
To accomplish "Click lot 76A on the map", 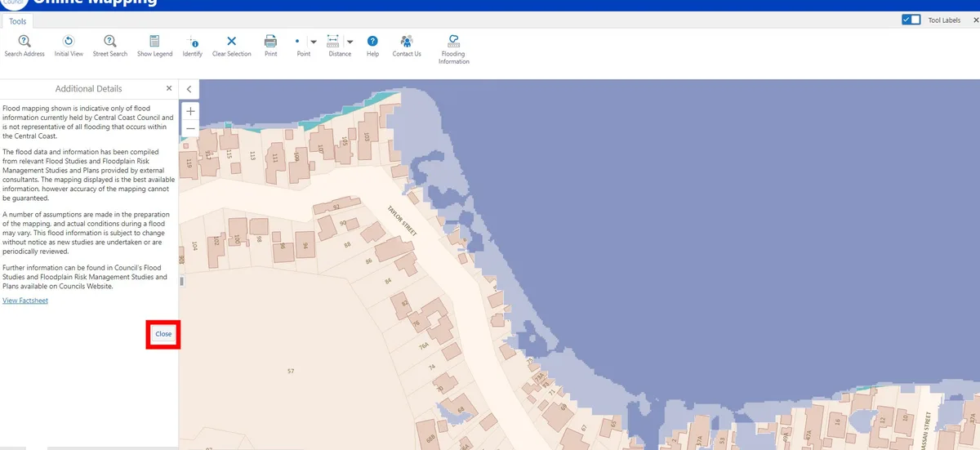I will coord(424,345).
